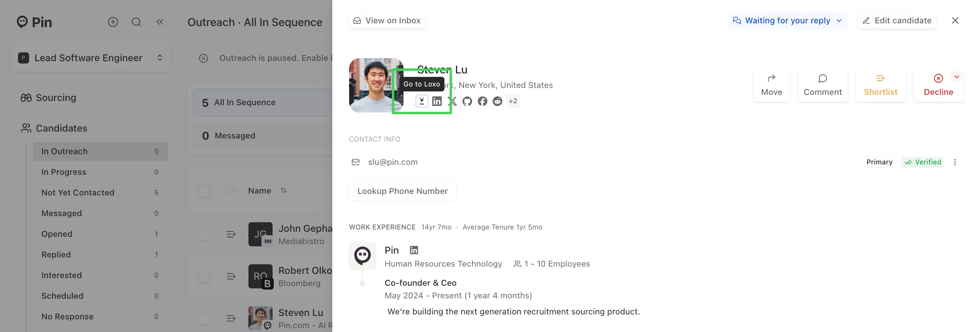Click the outreach paused icon
Viewport: 980px width, 332px height.
tap(204, 58)
